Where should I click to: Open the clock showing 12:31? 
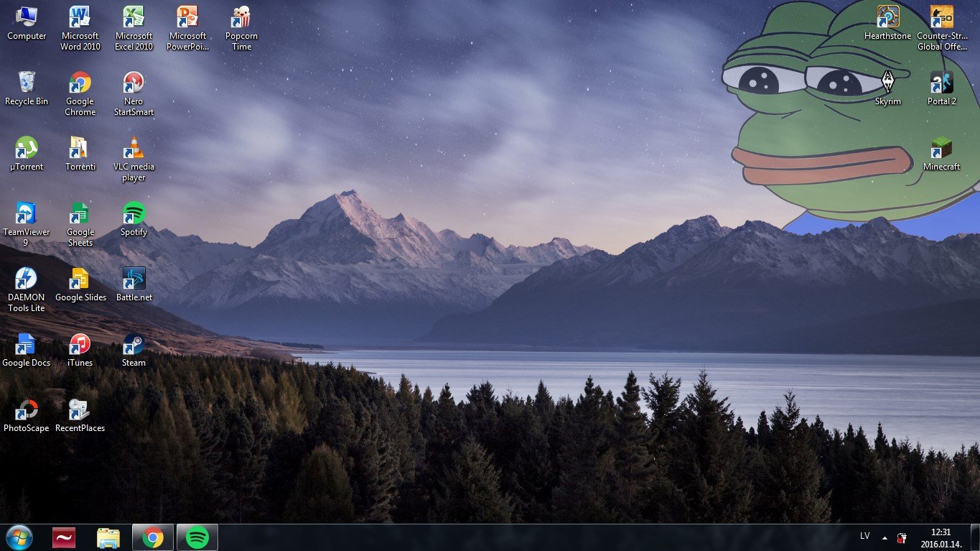(x=941, y=537)
